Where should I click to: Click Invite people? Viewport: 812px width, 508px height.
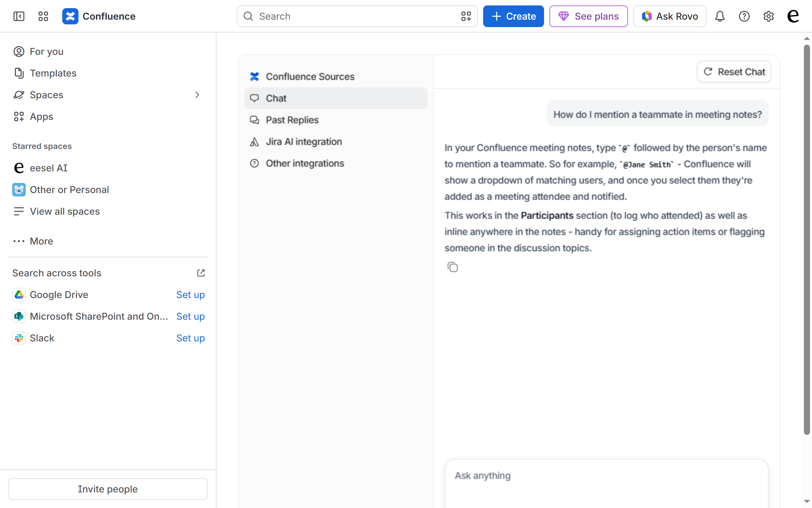click(108, 489)
